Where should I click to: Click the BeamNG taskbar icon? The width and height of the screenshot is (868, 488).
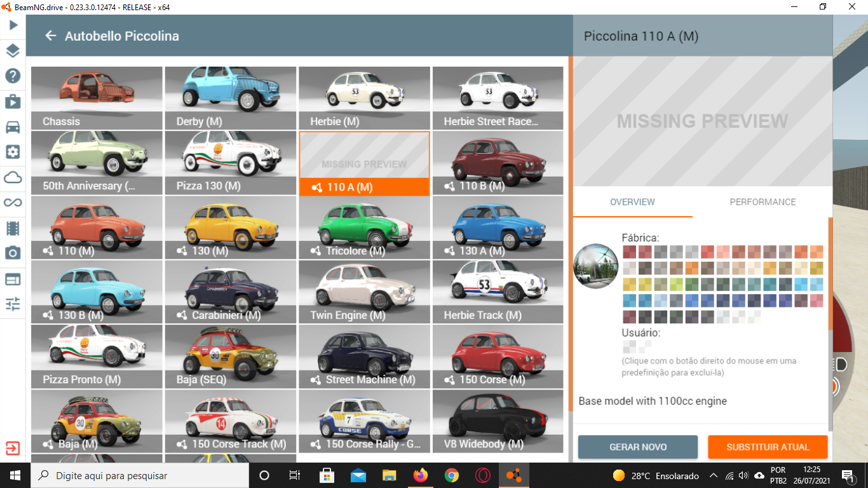[514, 475]
